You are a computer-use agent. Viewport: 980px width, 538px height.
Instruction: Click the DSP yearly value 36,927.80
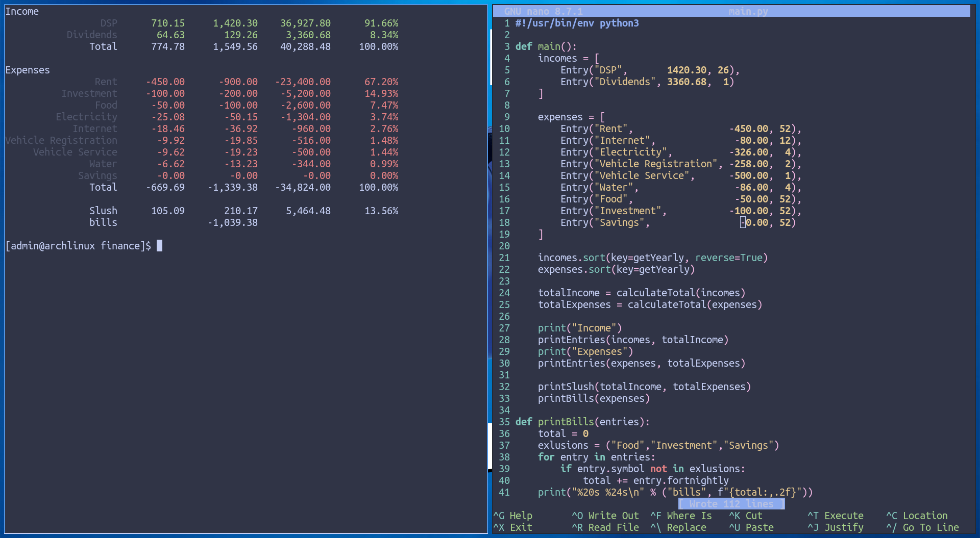[x=305, y=23]
